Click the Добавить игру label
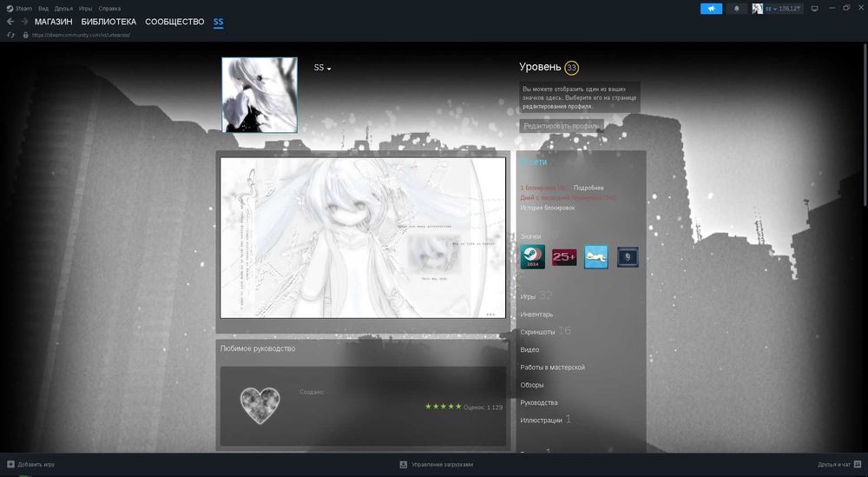Screen dimensions: 868x477 pos(36,465)
